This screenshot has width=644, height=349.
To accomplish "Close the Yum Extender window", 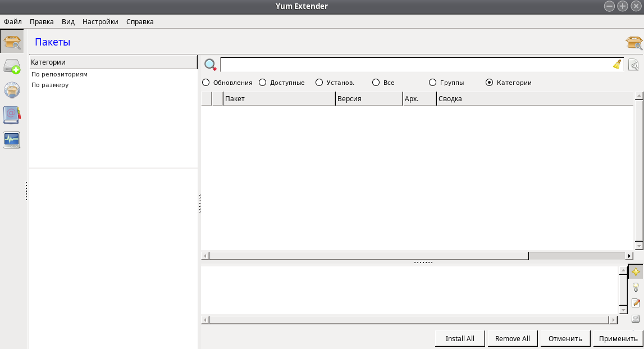I will [x=636, y=6].
